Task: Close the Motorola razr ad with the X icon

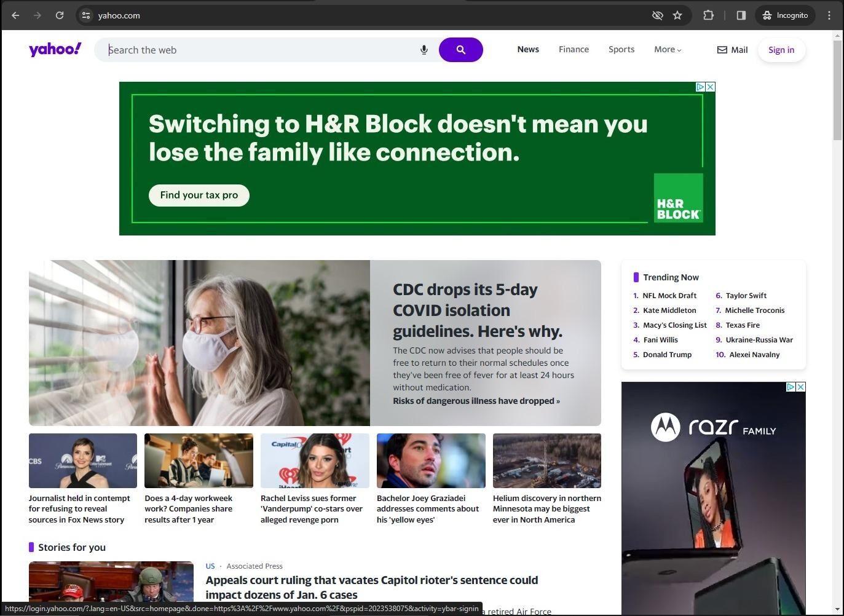Action: (800, 387)
